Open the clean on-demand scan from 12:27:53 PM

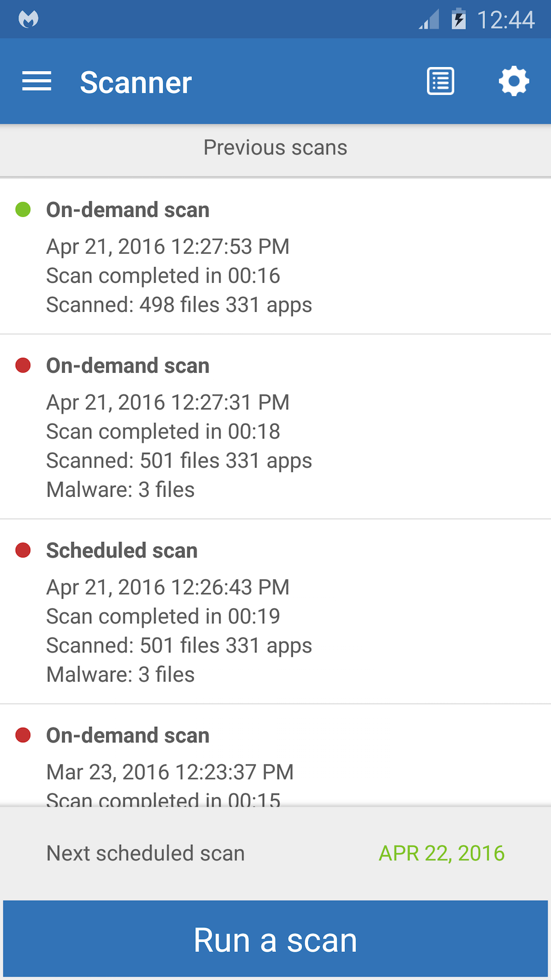(275, 257)
